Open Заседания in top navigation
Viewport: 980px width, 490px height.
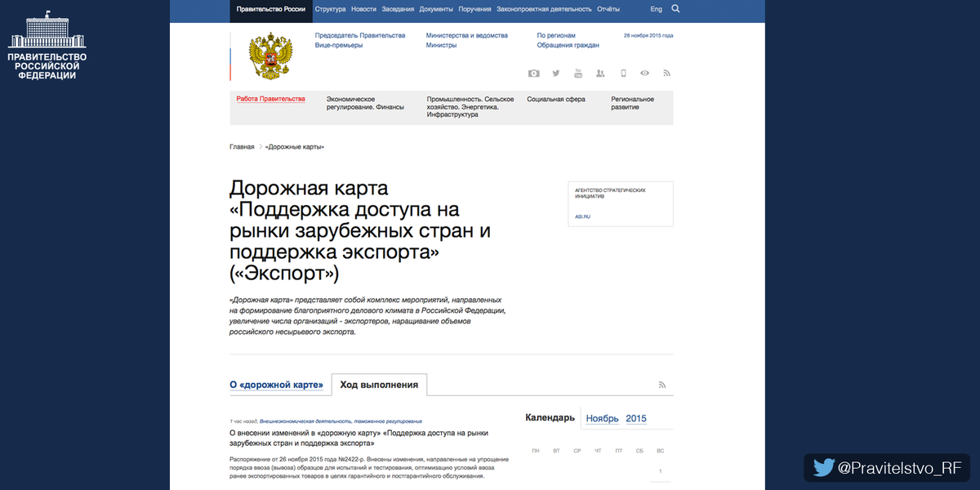pos(398,9)
